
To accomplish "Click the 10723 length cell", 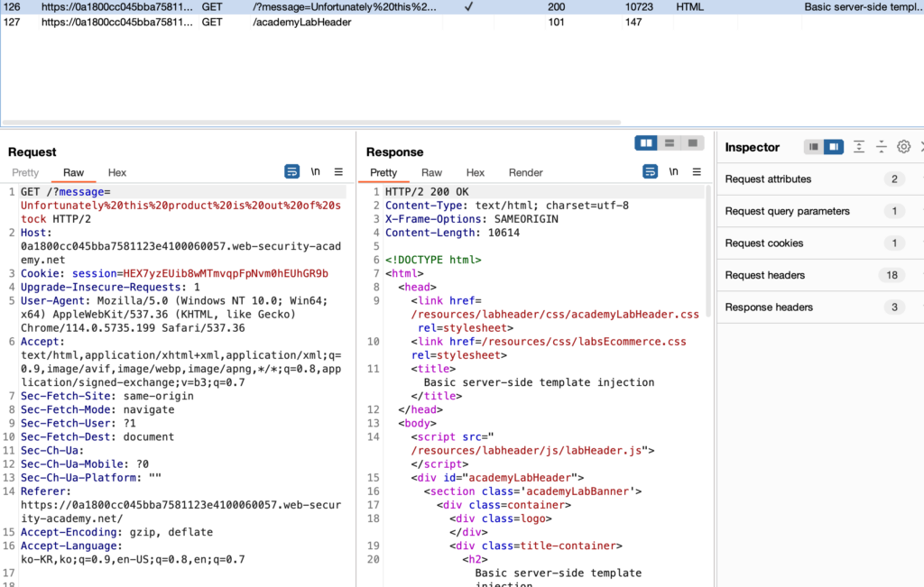I will (640, 7).
